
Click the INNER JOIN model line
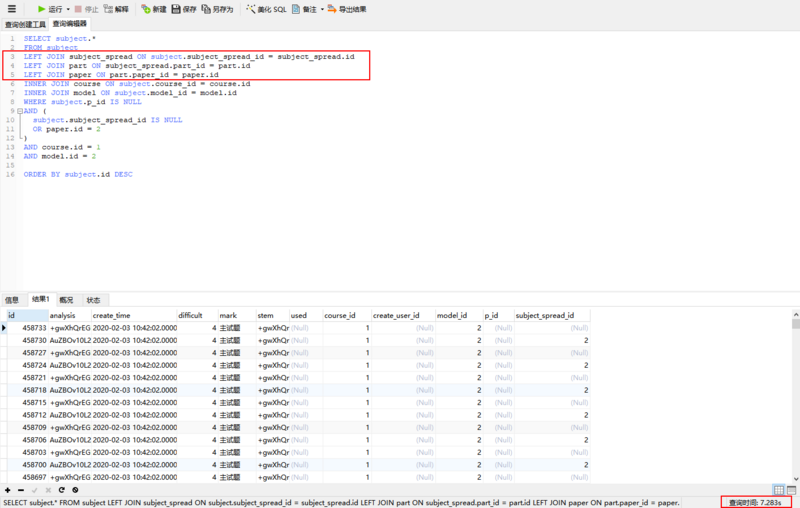pos(130,93)
